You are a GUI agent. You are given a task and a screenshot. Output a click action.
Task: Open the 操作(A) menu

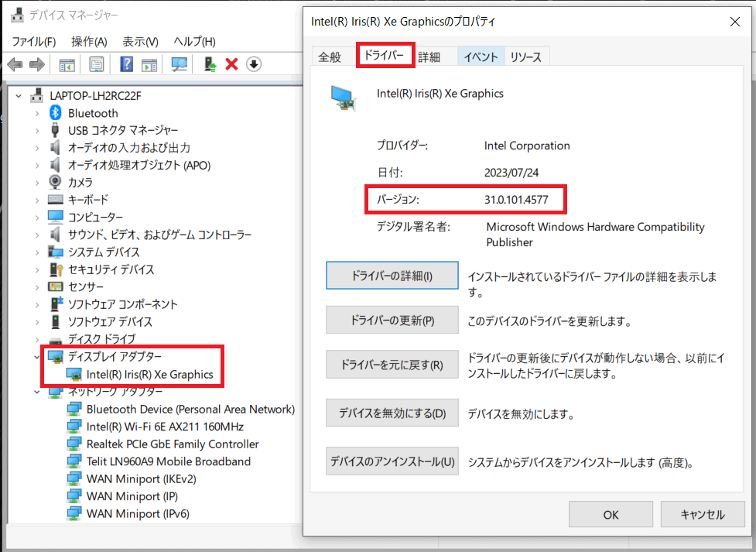[89, 42]
